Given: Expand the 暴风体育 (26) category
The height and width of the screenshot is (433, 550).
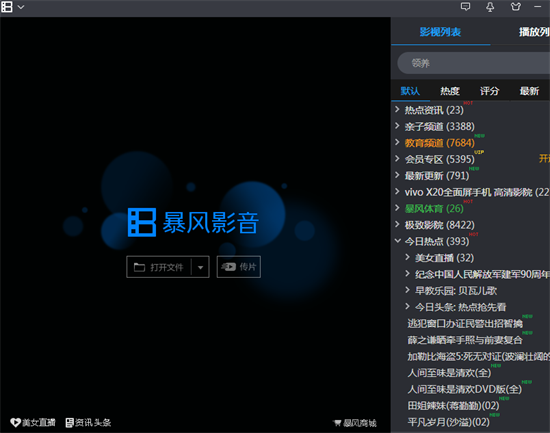Looking at the screenshot, I should pyautogui.click(x=397, y=208).
